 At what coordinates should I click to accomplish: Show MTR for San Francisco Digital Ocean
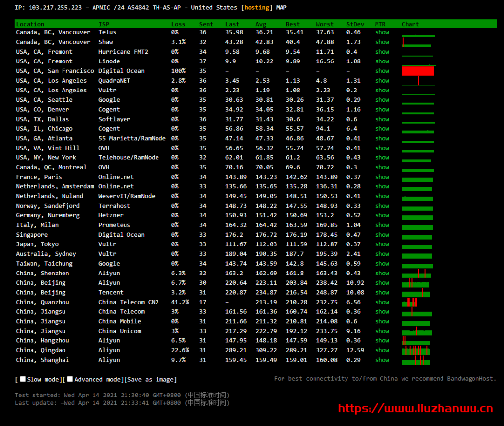point(382,71)
